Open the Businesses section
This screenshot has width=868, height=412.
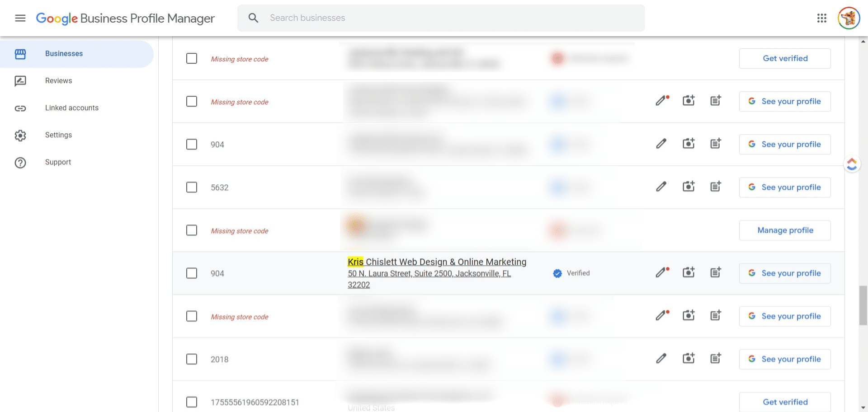pos(77,54)
